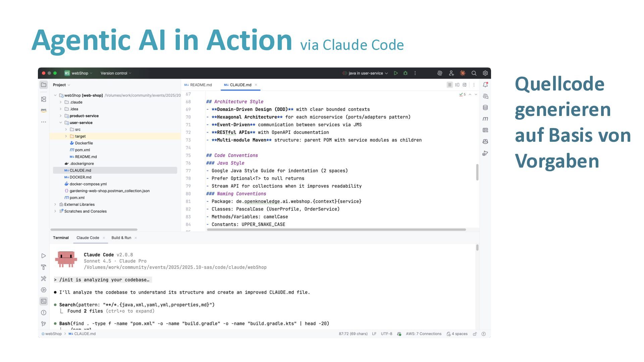Screen dimensions: 644x362
Task: Open the run configuration dropdown
Action: (366, 73)
